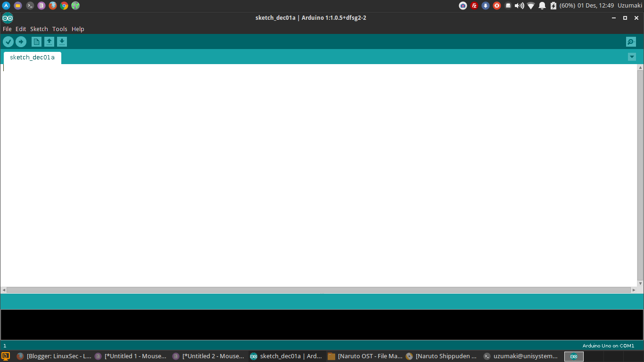Open Firefox from the top launcher bar

[x=52, y=5]
